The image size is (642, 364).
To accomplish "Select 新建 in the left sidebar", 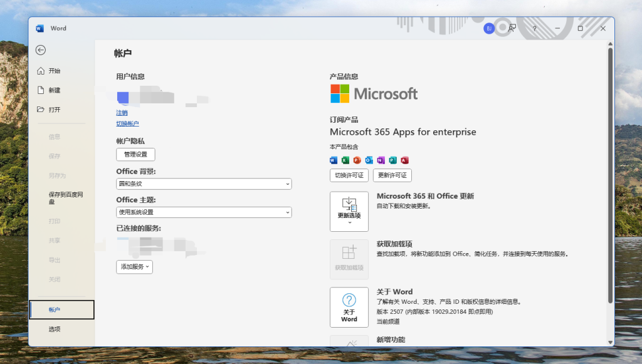I will point(55,90).
